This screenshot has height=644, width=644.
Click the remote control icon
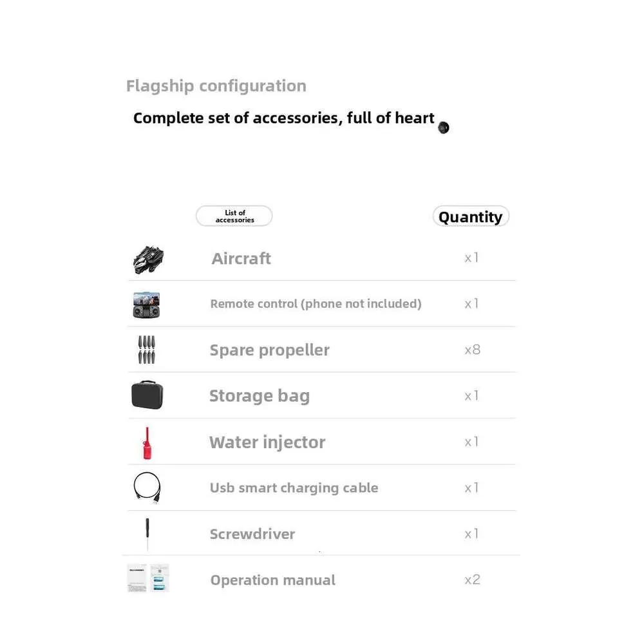click(x=146, y=305)
